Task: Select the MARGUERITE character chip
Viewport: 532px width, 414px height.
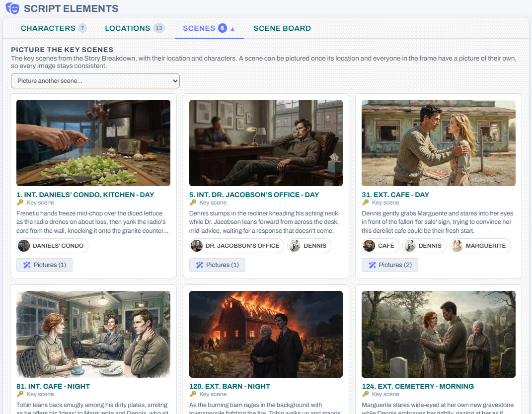Action: tap(480, 246)
